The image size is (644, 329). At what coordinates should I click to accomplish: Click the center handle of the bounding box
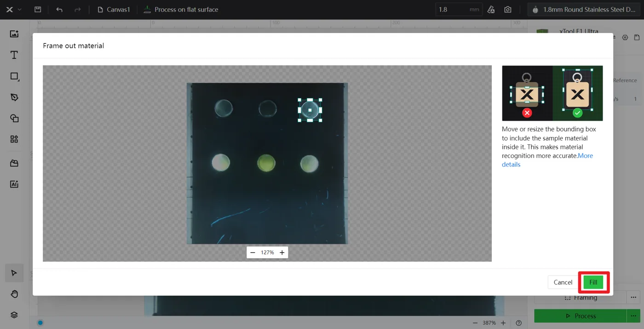(310, 110)
